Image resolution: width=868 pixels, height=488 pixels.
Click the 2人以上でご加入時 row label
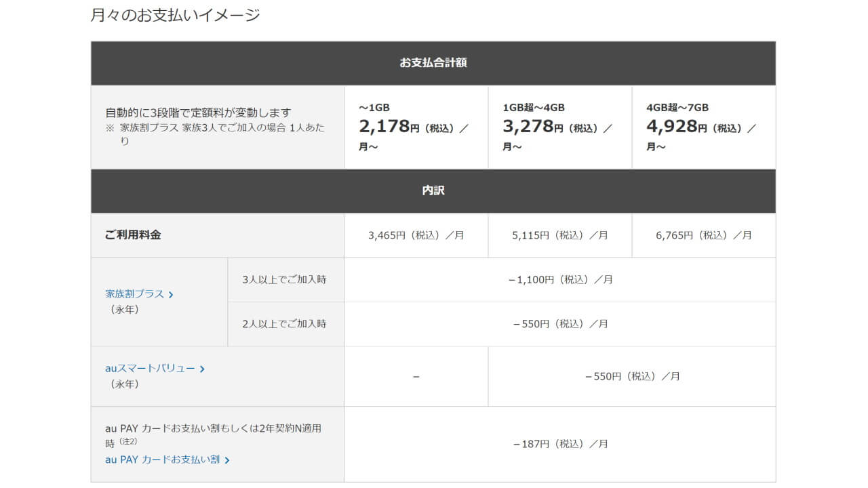[284, 324]
